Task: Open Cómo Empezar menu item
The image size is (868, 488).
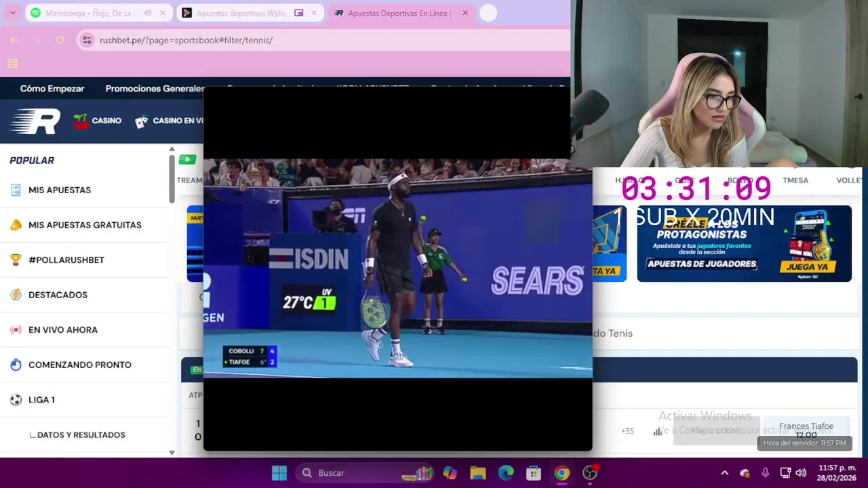Action: click(52, 88)
